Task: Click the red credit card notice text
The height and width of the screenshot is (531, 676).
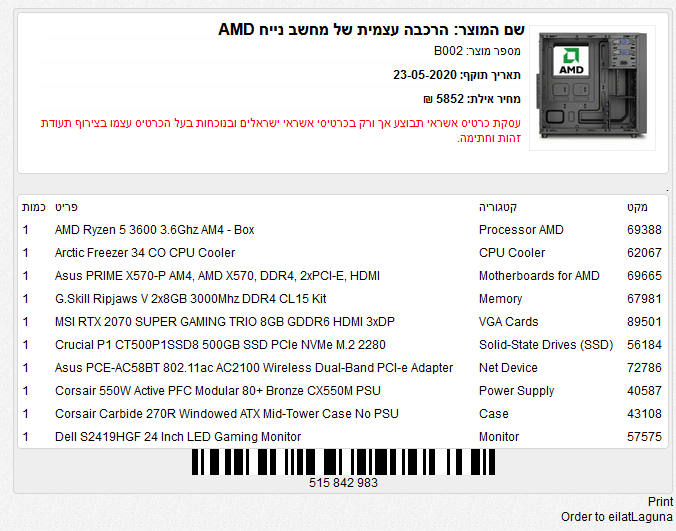Action: (x=281, y=131)
